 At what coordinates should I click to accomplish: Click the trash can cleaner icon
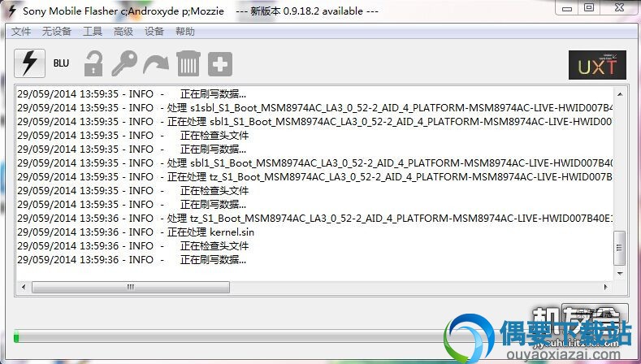[x=188, y=63]
